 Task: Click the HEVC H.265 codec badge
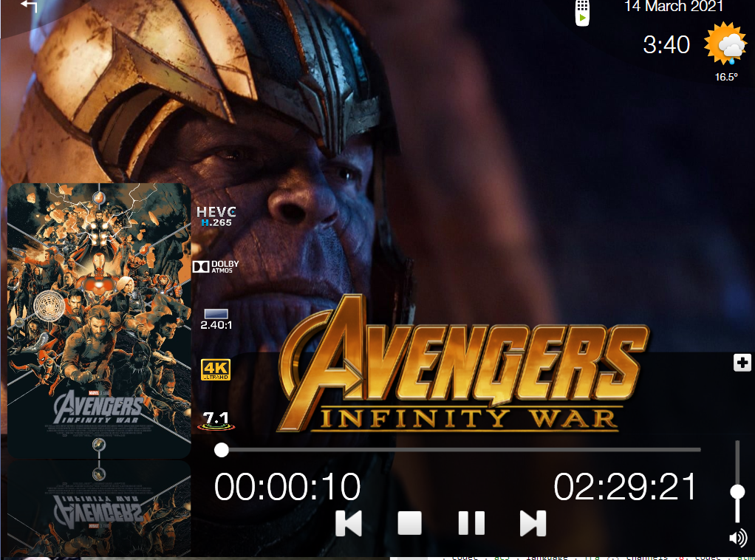[216, 216]
